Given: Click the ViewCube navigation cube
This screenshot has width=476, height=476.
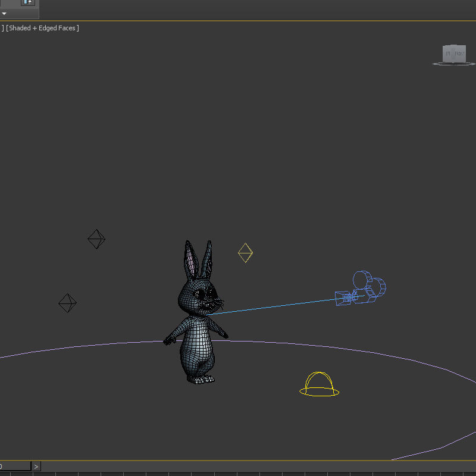Looking at the screenshot, I should pos(454,54).
